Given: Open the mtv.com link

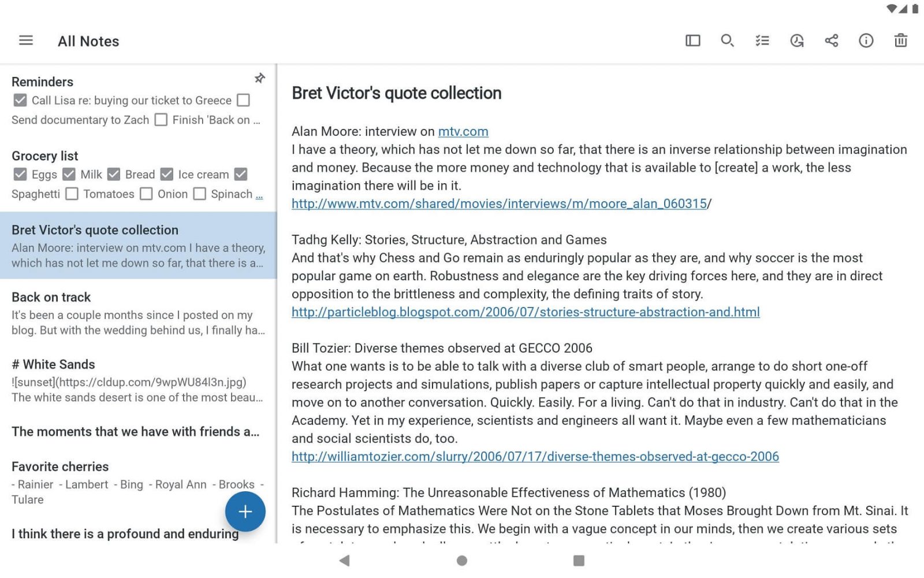Looking at the screenshot, I should click(463, 131).
